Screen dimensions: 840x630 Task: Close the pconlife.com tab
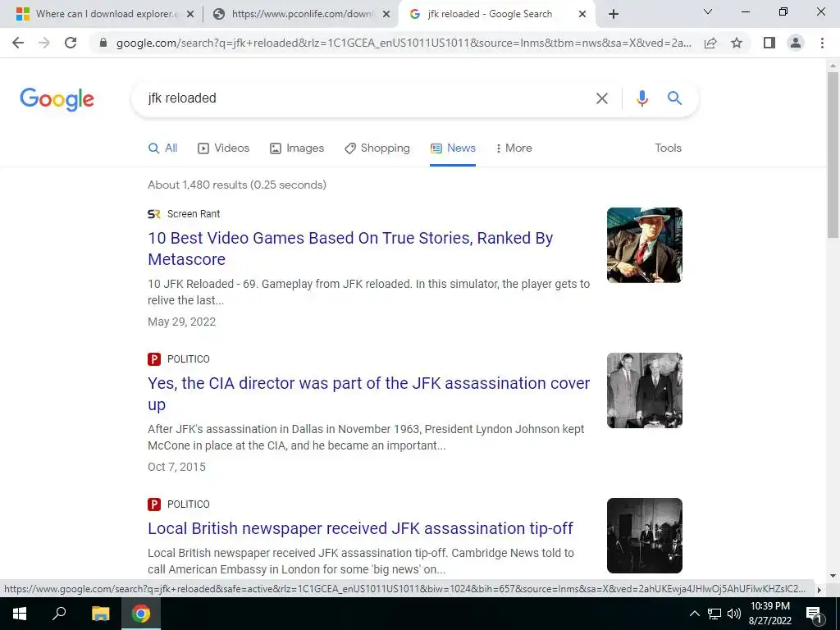(x=386, y=15)
